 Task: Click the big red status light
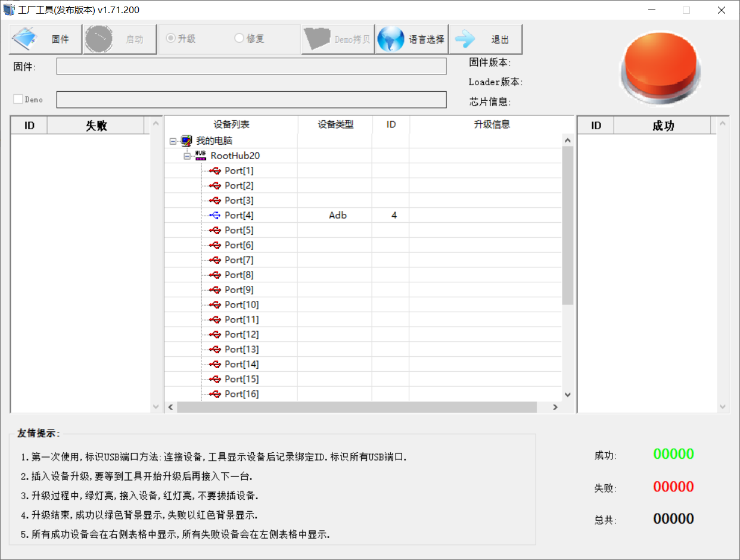(x=660, y=66)
